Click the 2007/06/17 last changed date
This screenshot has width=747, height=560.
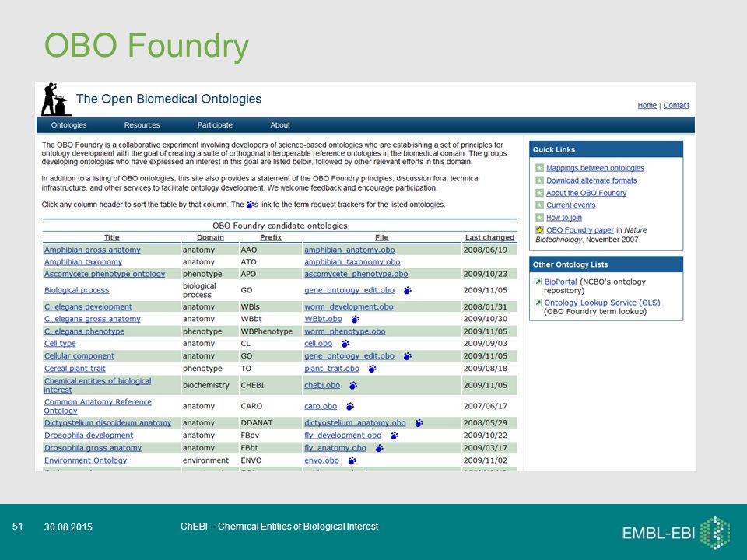click(485, 406)
